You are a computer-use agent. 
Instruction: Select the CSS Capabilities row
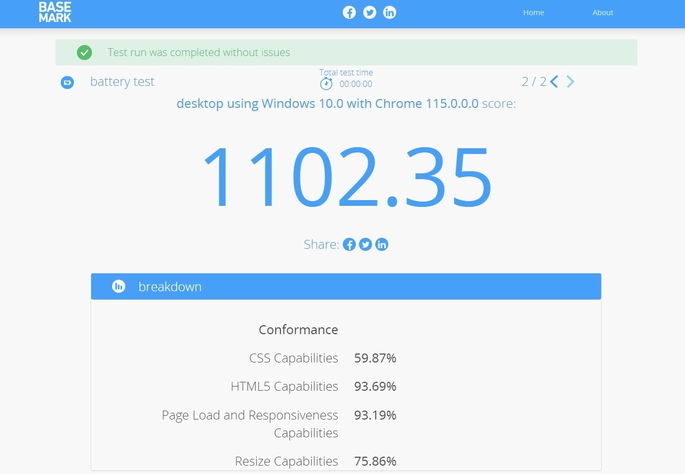tap(294, 358)
